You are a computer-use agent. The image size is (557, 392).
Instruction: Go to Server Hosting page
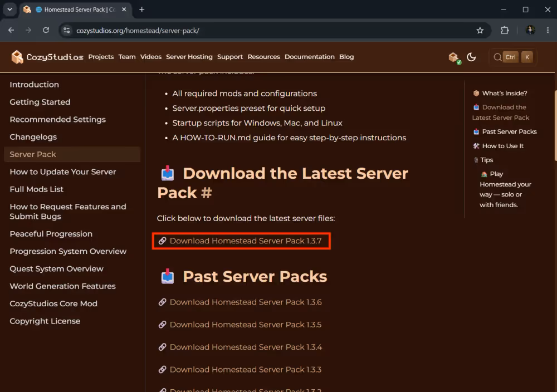click(189, 57)
